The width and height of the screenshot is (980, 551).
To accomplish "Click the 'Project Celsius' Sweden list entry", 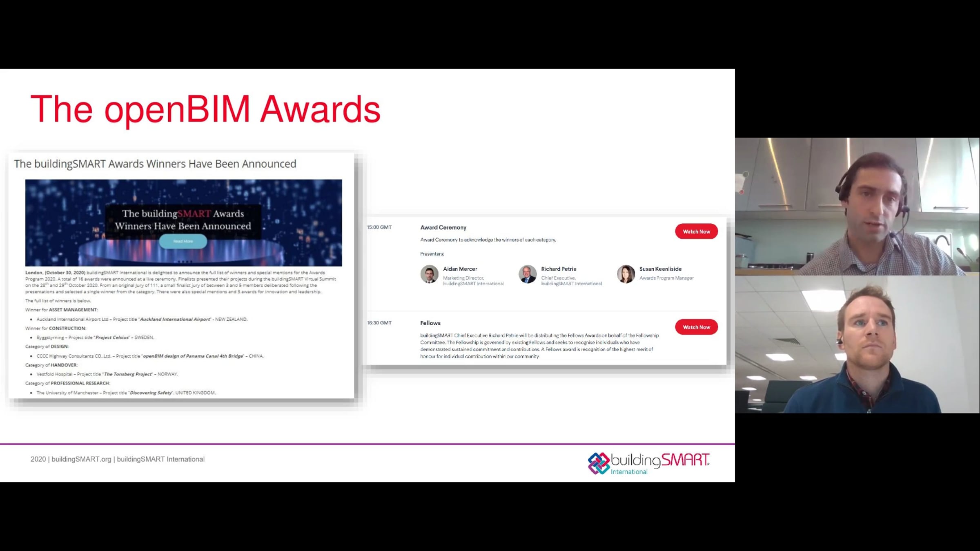I will click(95, 338).
